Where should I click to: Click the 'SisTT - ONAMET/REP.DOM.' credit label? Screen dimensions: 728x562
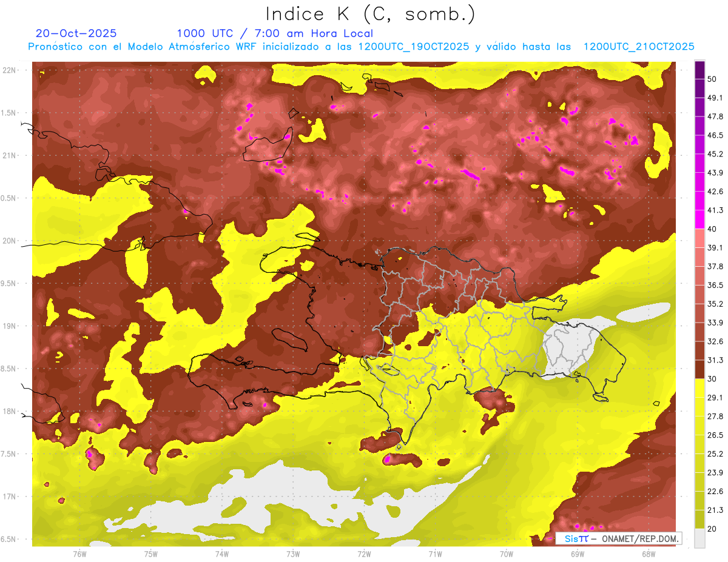point(620,538)
